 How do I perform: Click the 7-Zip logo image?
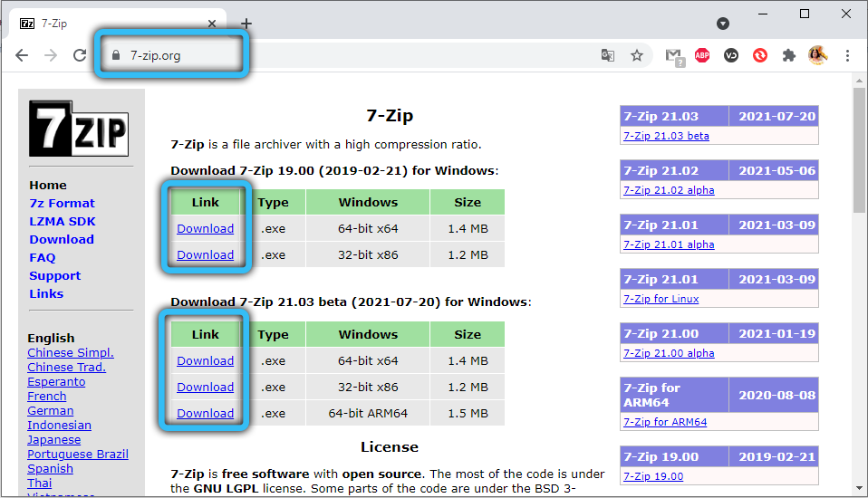tap(79, 128)
